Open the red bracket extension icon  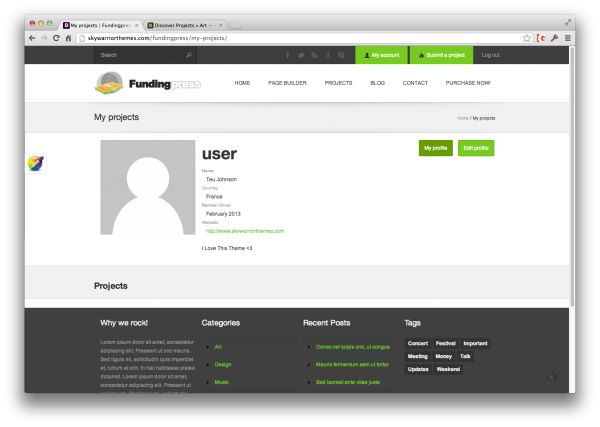[x=541, y=38]
